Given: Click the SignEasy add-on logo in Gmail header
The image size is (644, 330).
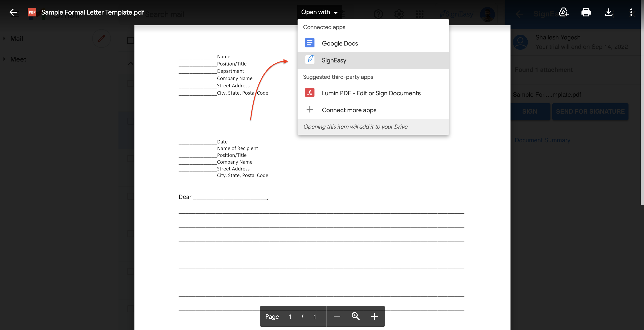Looking at the screenshot, I should point(456,14).
